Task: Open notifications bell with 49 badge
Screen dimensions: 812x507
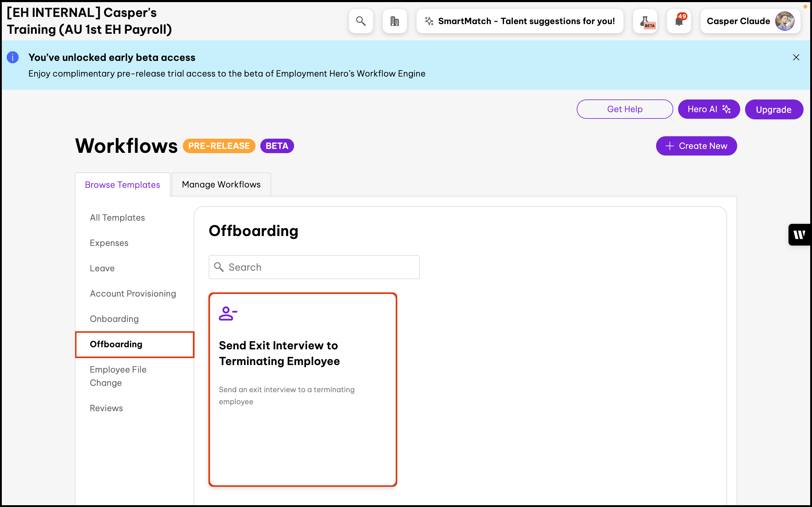Action: click(679, 21)
